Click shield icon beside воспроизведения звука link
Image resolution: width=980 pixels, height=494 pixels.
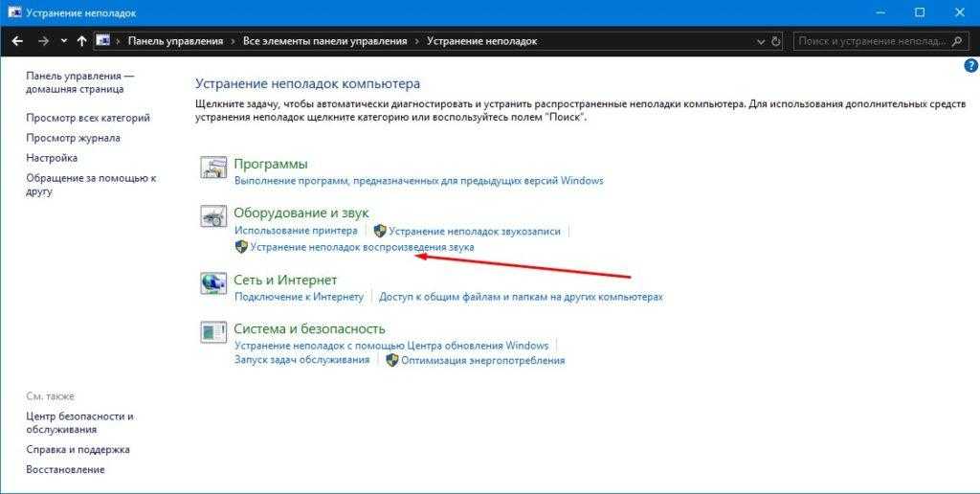[241, 247]
